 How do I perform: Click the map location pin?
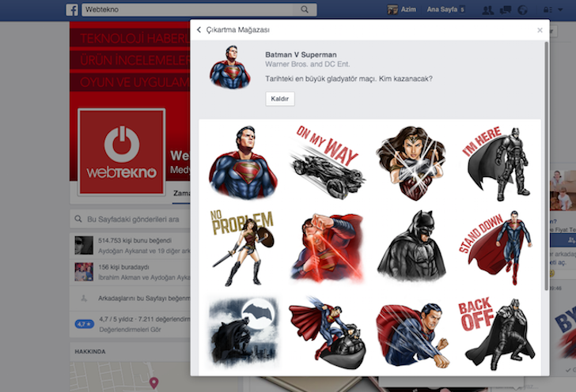coord(154,383)
